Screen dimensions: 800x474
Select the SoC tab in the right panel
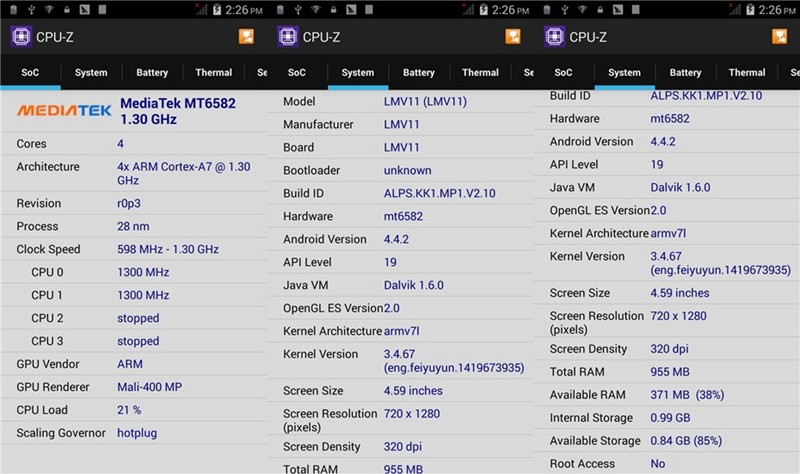563,73
